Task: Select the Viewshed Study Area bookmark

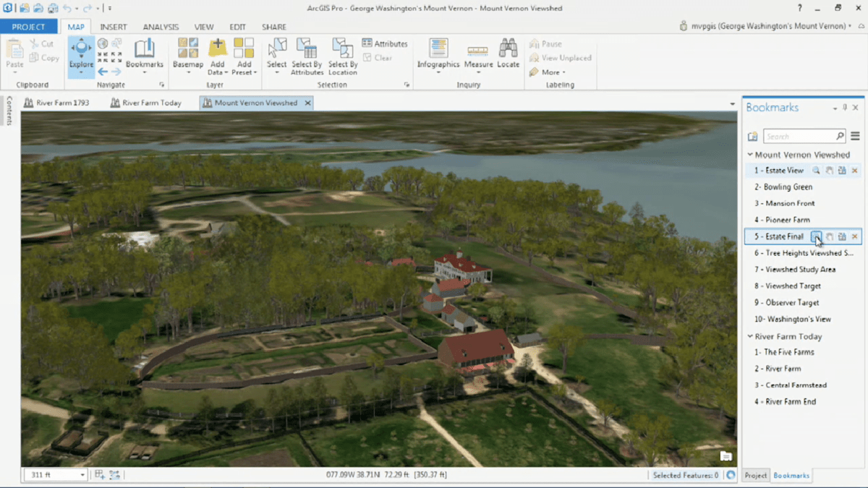Action: 796,269
